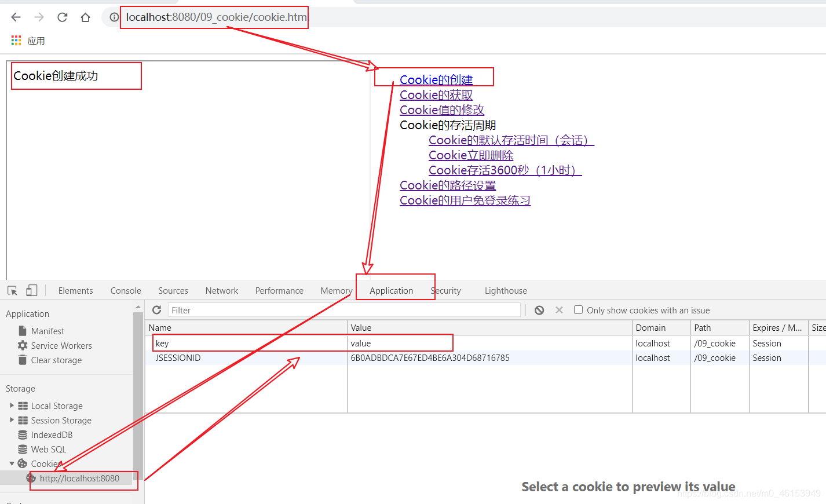This screenshot has width=826, height=504.
Task: Open the 应用 apps grid shortcut
Action: (28, 41)
